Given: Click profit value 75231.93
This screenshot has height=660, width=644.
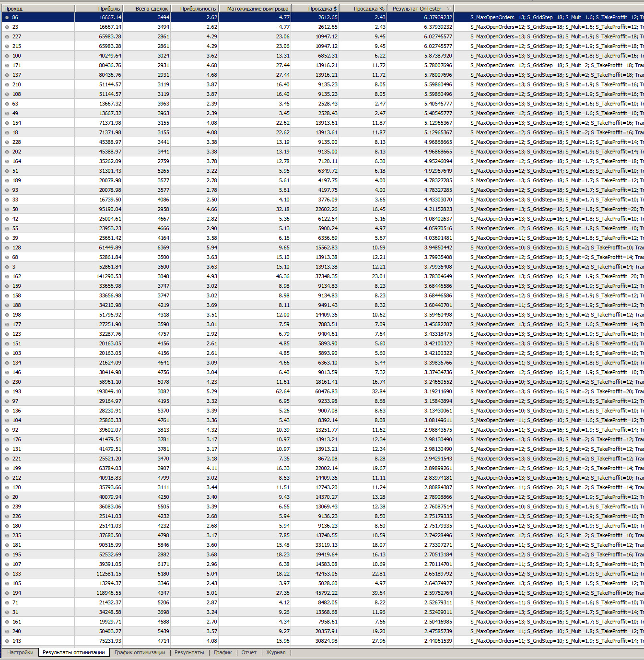Looking at the screenshot, I should (x=110, y=641).
